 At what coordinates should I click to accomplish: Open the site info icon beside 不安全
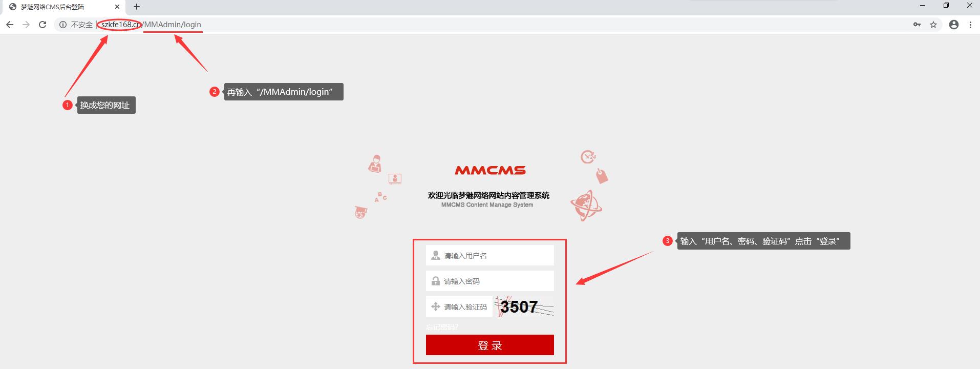pyautogui.click(x=62, y=25)
